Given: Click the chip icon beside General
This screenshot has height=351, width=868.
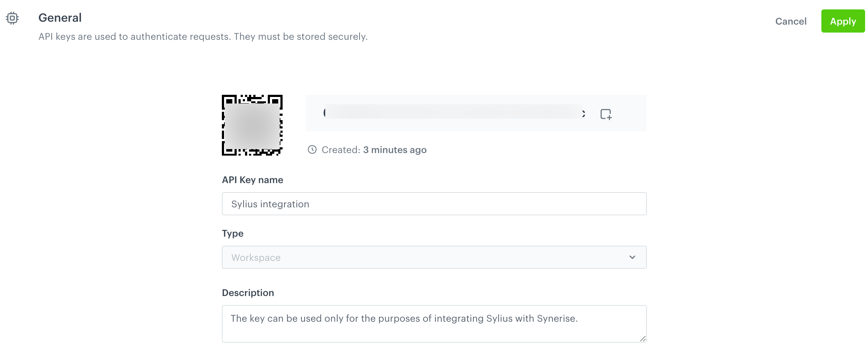Looking at the screenshot, I should click(12, 18).
